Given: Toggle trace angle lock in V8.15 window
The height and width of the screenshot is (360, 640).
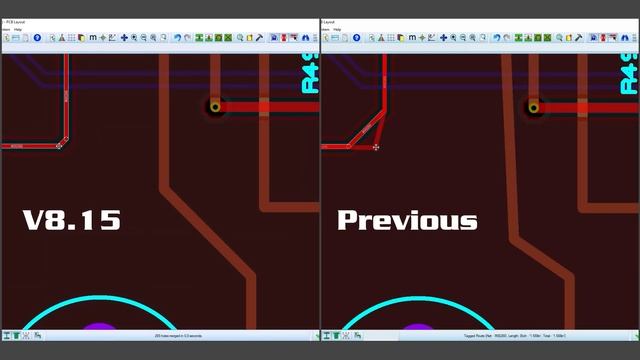Looking at the screenshot, I should click(274, 38).
